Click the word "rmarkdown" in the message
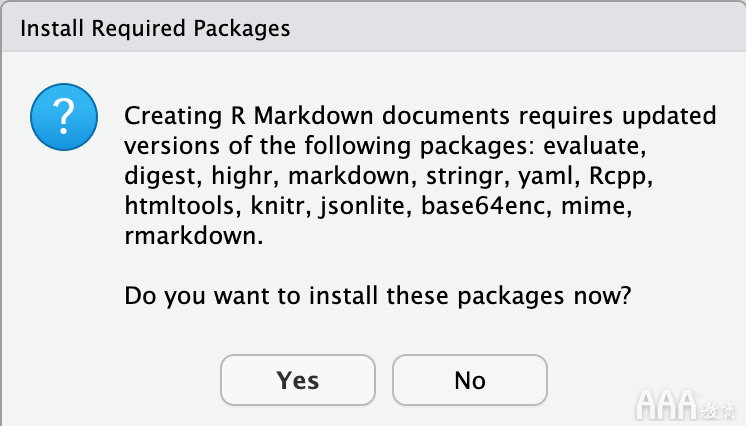The width and height of the screenshot is (746, 426). 190,236
